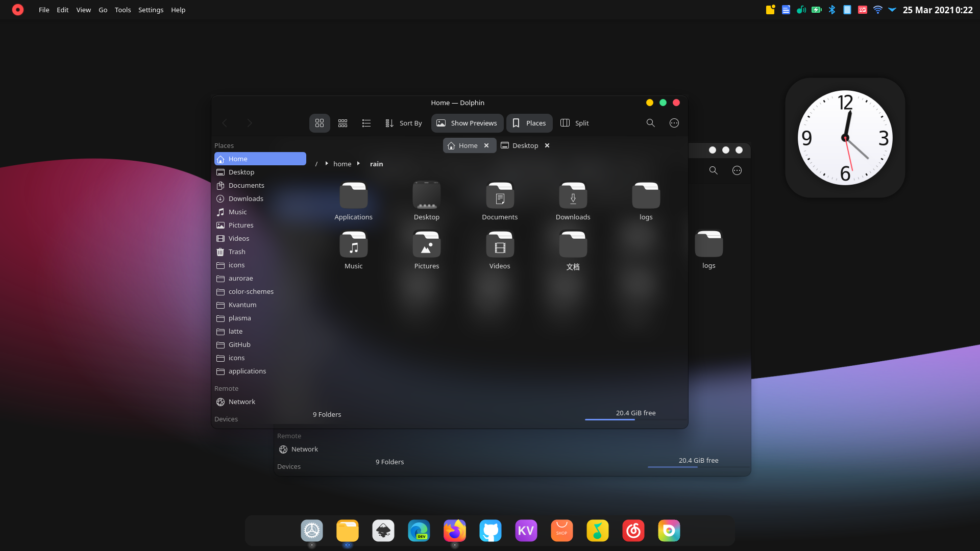The height and width of the screenshot is (551, 980).
Task: Open the Sort By dropdown
Action: coord(404,123)
